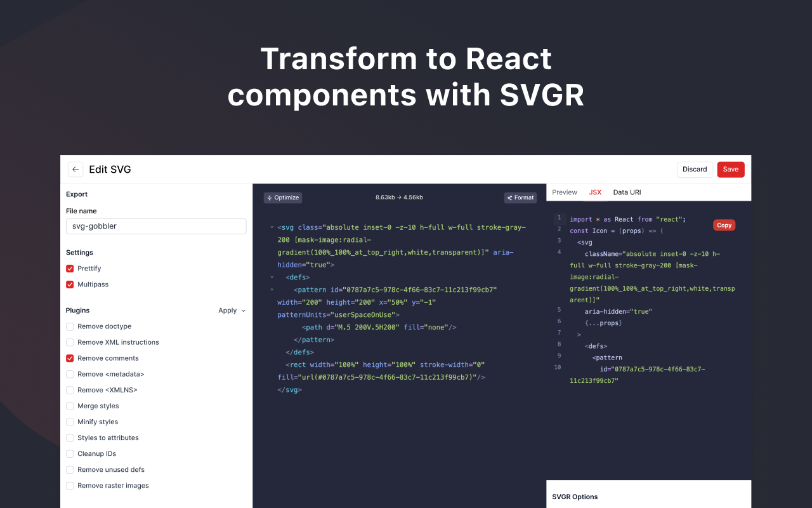Collapse the svg element fold arrow

click(272, 227)
